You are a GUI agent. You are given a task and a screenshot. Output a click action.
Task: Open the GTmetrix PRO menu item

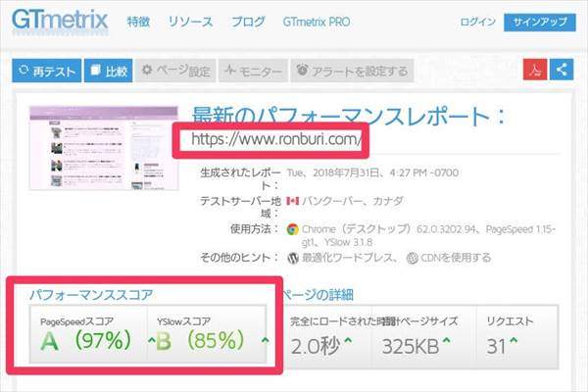[317, 22]
